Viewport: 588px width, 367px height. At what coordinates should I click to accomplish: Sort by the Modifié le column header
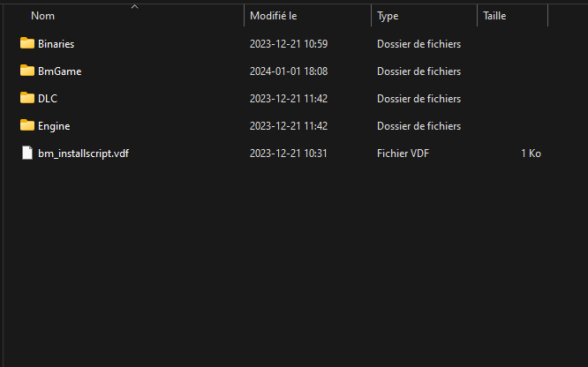275,16
